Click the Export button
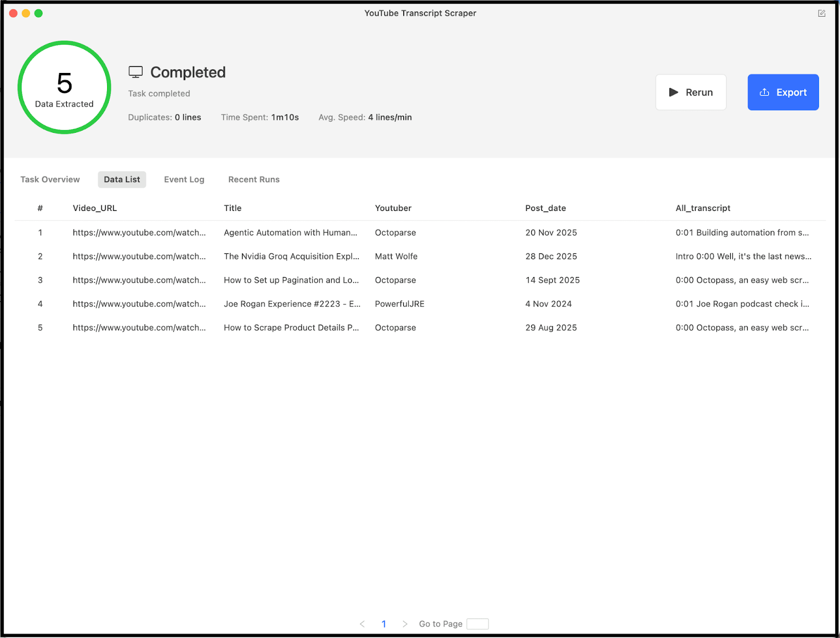Image resolution: width=840 pixels, height=638 pixels. tap(783, 92)
